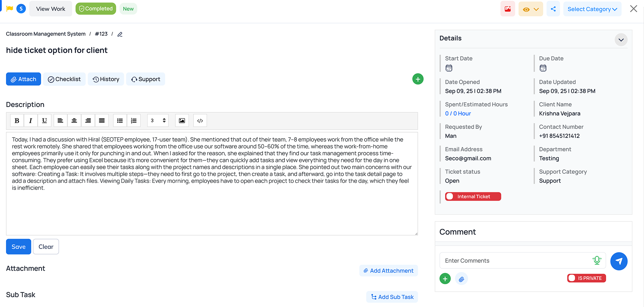Image resolution: width=644 pixels, height=307 pixels.
Task: Click the Enter Comments input field
Action: 517,261
